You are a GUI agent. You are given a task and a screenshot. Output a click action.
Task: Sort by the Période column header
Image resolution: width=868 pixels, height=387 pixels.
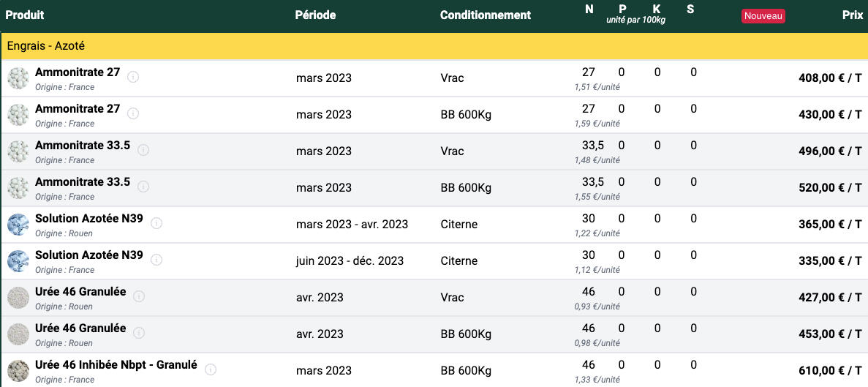[x=315, y=15]
